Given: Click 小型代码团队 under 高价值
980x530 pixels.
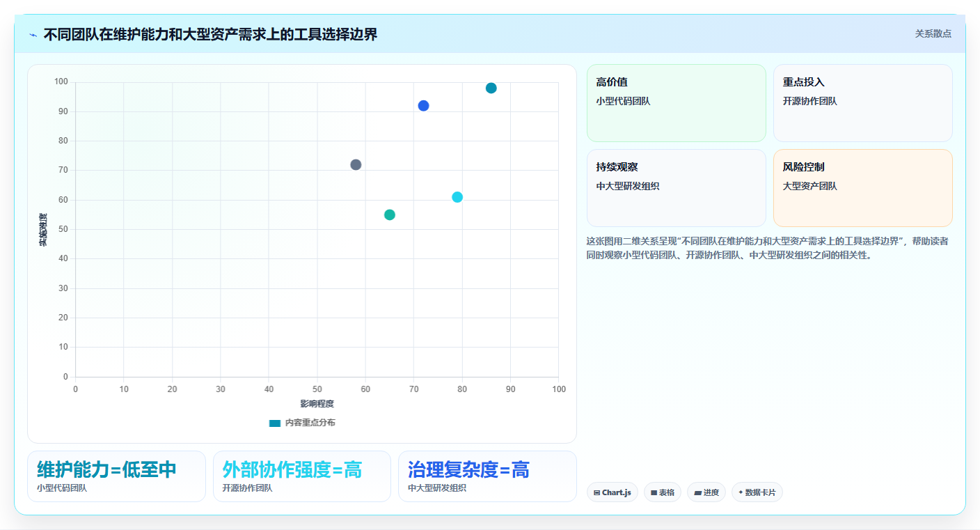Looking at the screenshot, I should [624, 101].
